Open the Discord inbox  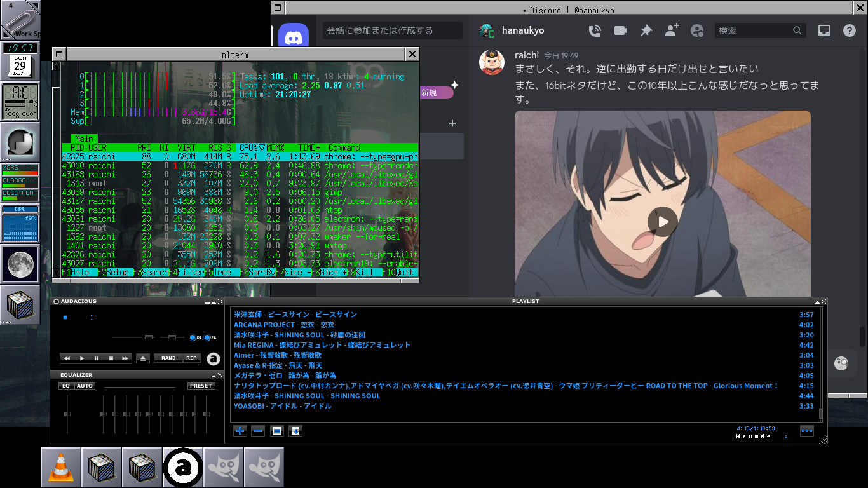[824, 30]
